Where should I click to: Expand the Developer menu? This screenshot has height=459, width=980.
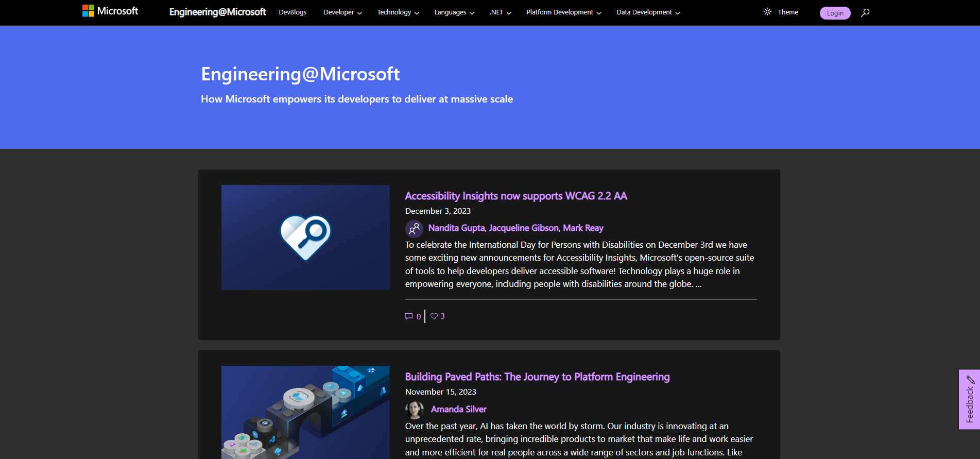[x=342, y=12]
